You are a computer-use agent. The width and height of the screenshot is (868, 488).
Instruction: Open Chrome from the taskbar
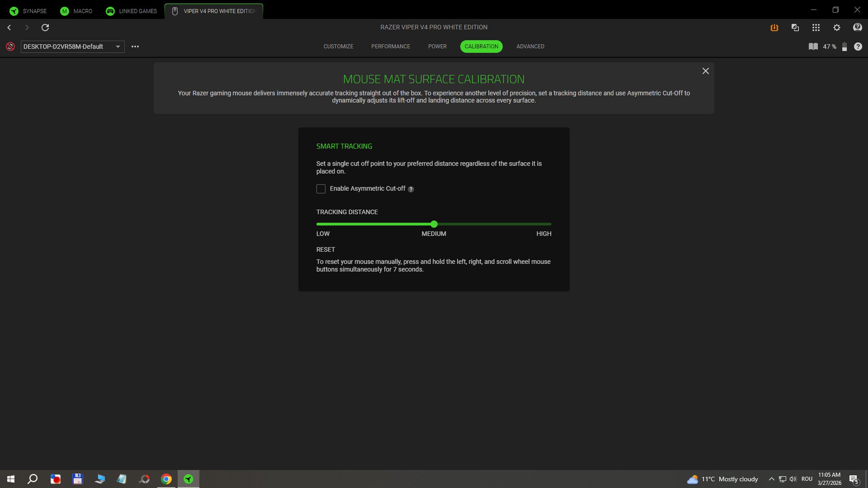click(x=166, y=479)
